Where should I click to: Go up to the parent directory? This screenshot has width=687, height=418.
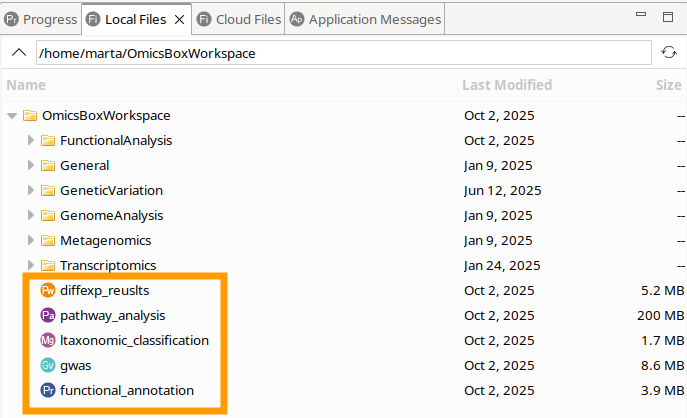point(19,53)
